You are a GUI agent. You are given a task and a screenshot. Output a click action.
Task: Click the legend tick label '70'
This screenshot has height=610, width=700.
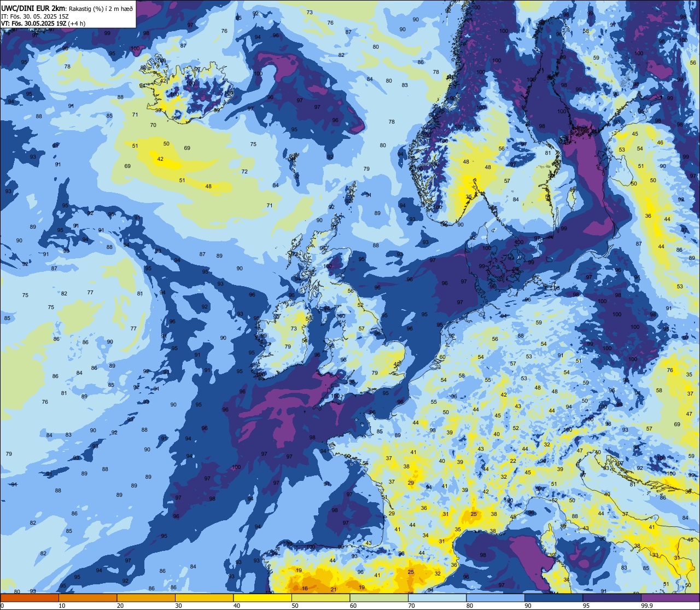411,606
